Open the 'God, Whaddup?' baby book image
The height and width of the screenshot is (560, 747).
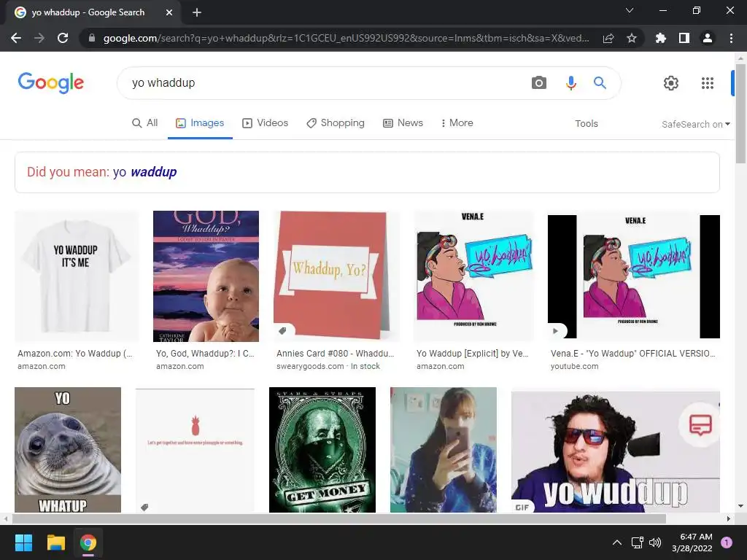206,276
